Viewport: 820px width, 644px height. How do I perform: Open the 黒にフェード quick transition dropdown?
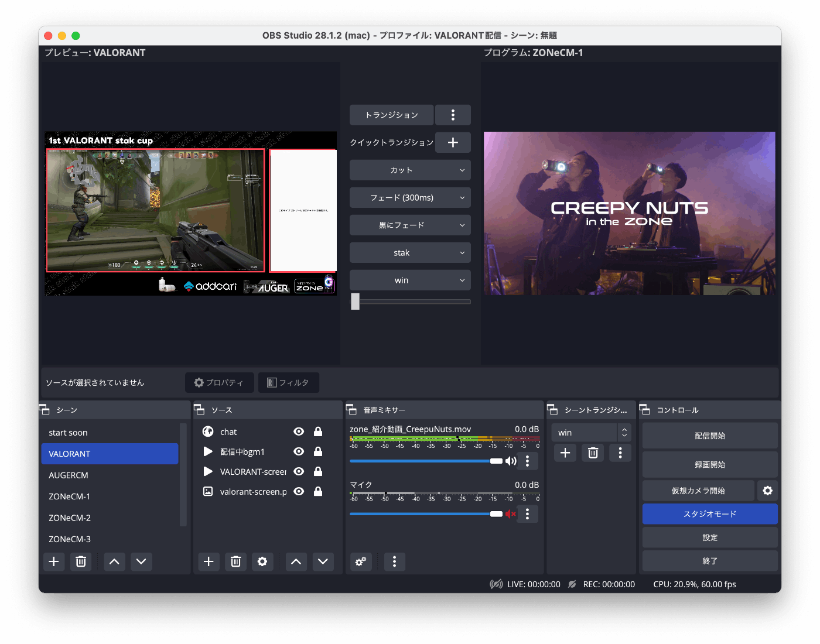coord(410,225)
